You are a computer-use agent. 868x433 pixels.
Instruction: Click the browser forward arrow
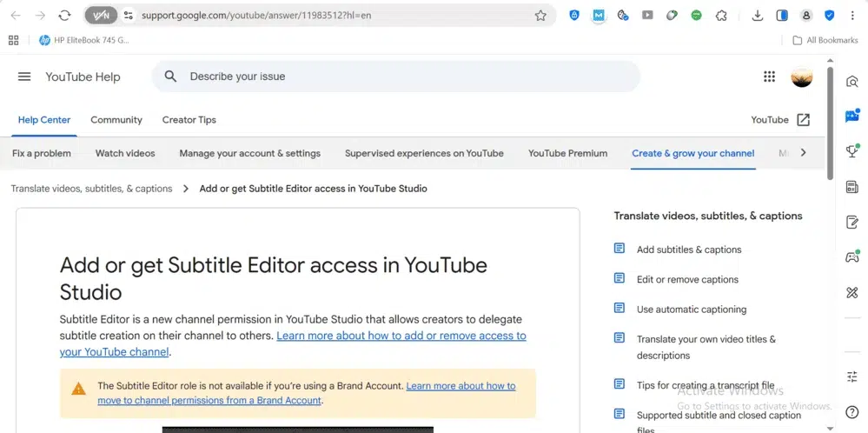(40, 16)
